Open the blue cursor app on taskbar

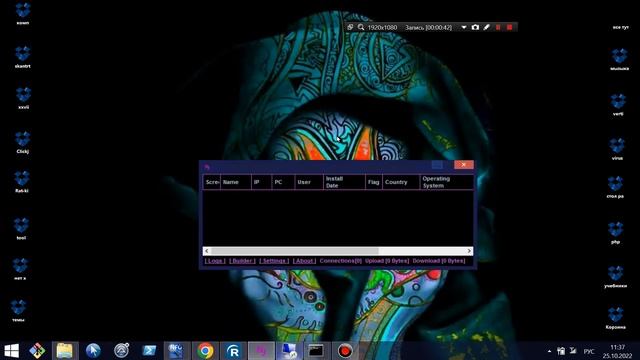point(93,351)
